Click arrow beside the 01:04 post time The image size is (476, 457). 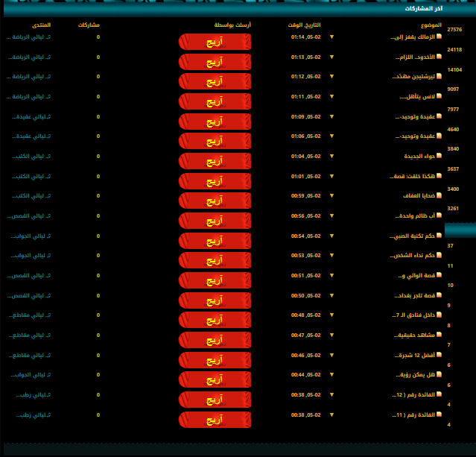(332, 156)
